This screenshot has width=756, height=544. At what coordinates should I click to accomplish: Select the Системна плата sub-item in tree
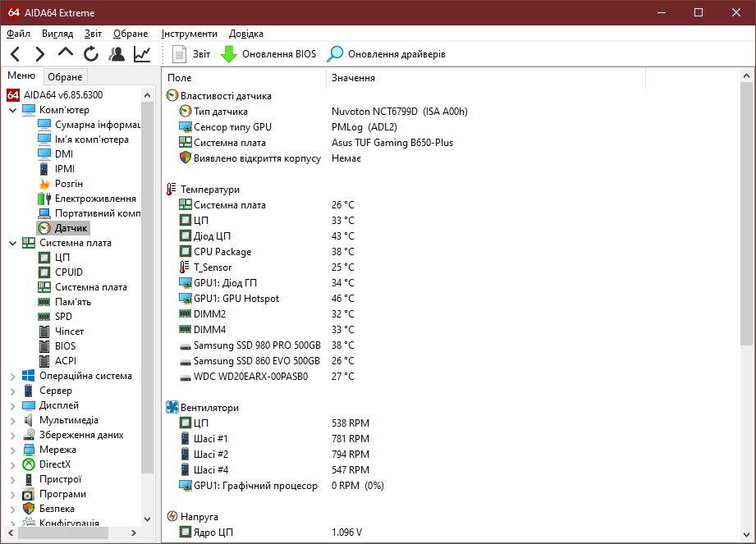(83, 287)
